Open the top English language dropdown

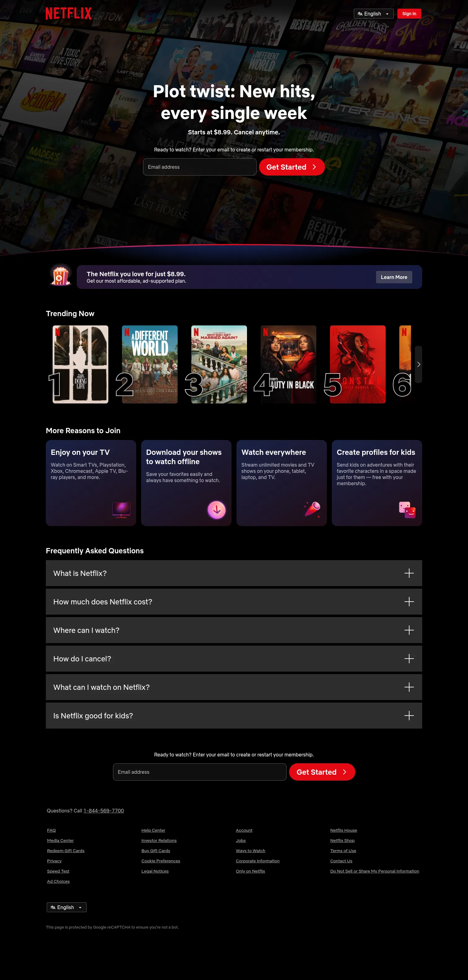coord(373,14)
